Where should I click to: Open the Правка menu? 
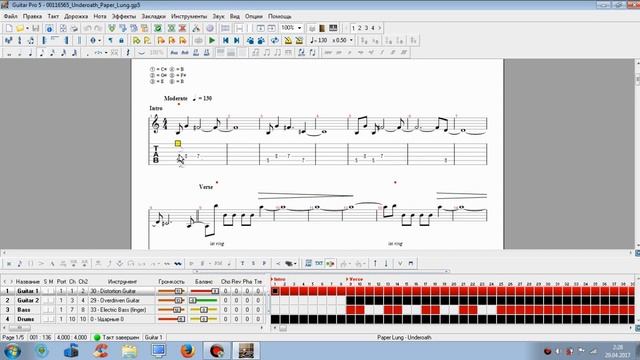(x=32, y=16)
